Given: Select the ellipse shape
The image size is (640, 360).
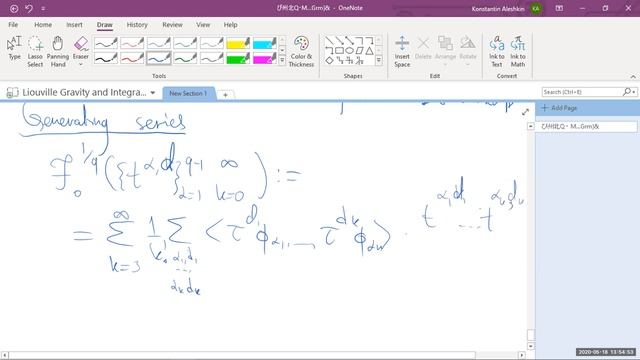Looking at the screenshot, I should click(x=349, y=51).
